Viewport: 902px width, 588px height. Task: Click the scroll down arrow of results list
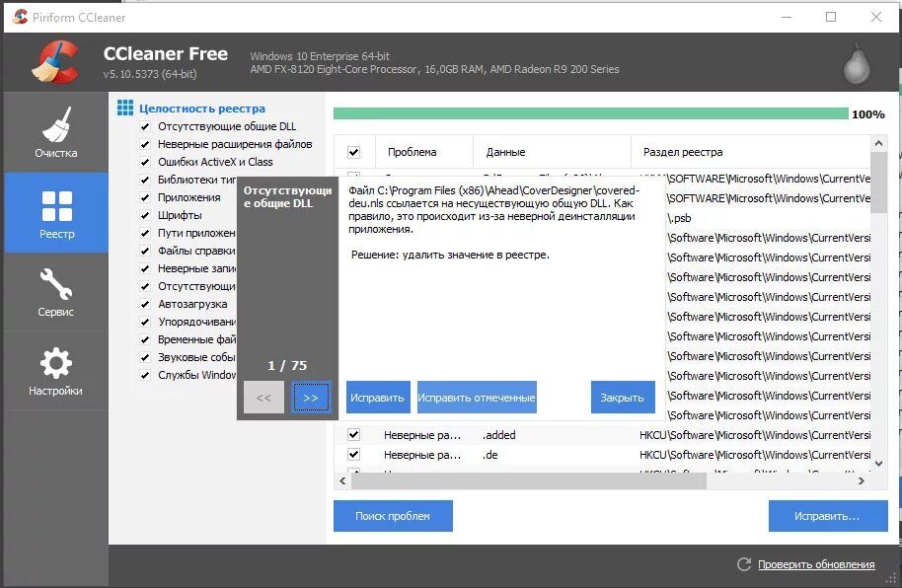coord(878,463)
